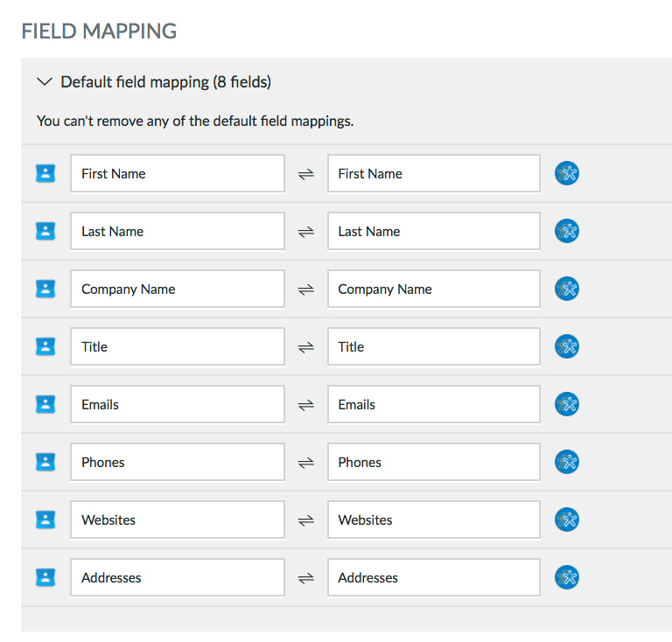Select the left Company Name field

(x=178, y=289)
